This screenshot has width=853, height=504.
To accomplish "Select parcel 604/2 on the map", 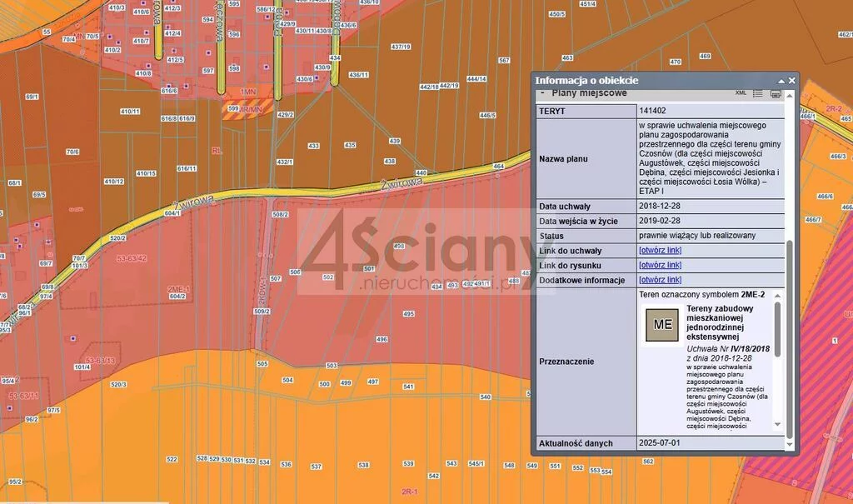I will (x=177, y=296).
